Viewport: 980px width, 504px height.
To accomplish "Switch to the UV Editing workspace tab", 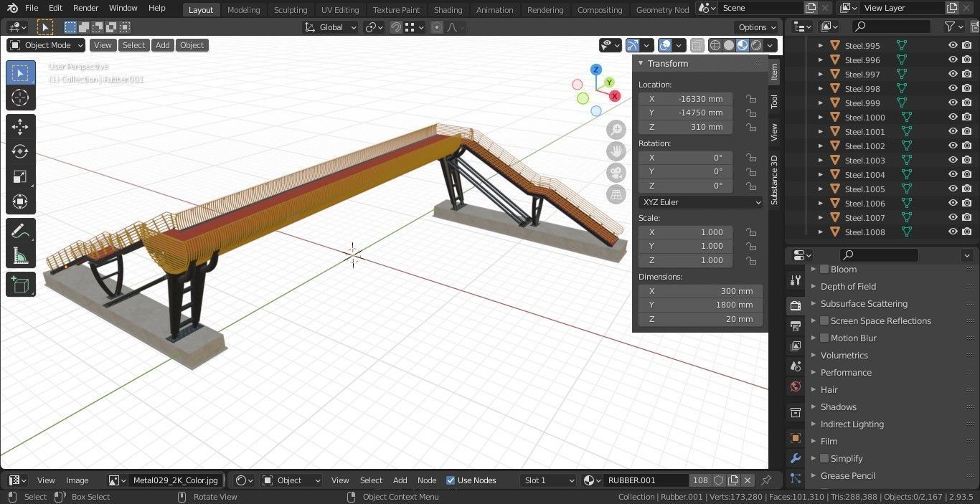I will (340, 10).
